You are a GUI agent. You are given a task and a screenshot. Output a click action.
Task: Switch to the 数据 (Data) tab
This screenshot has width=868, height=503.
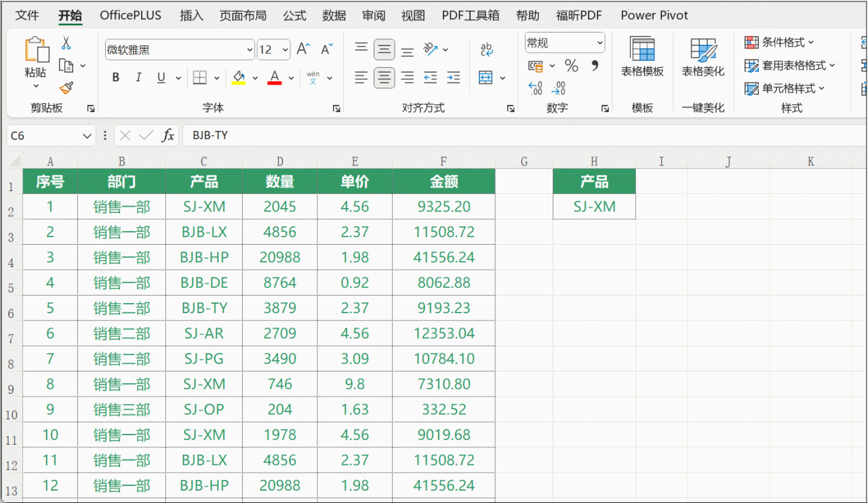point(334,15)
